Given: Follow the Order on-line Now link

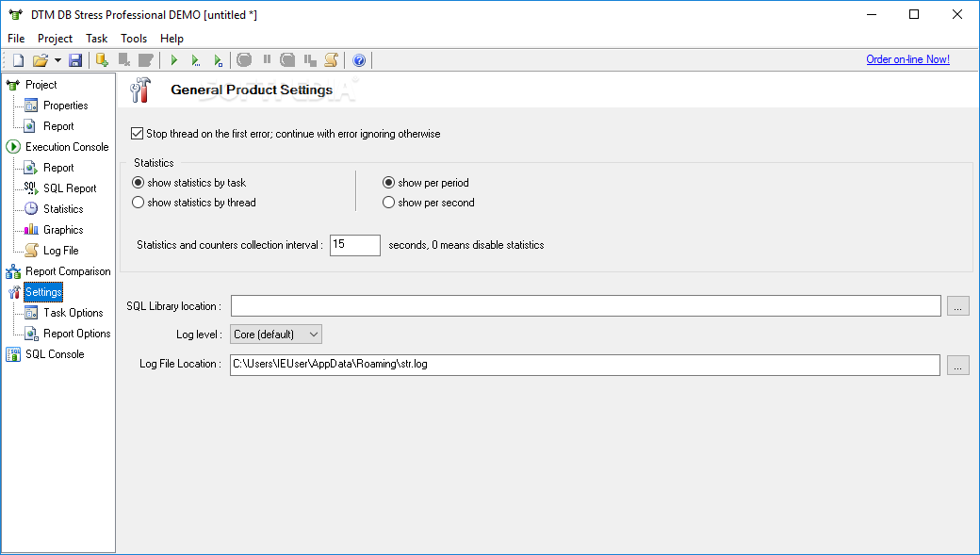Looking at the screenshot, I should point(907,59).
